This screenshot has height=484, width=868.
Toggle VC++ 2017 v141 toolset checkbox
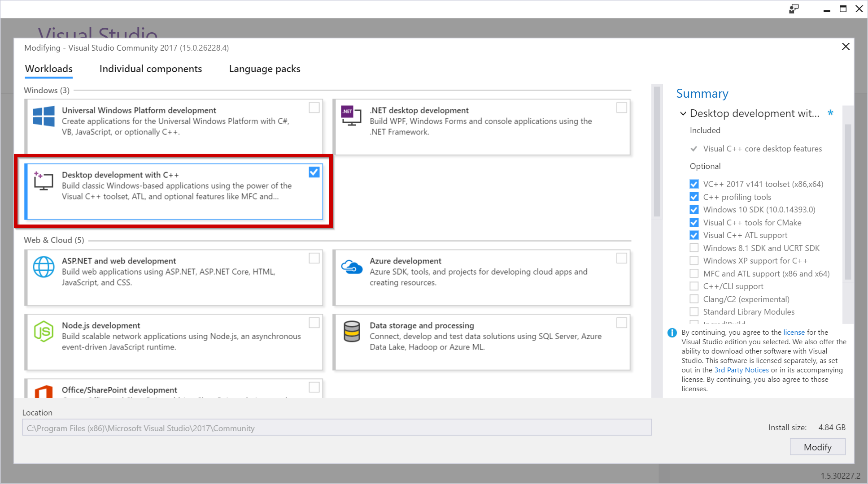[x=694, y=184]
